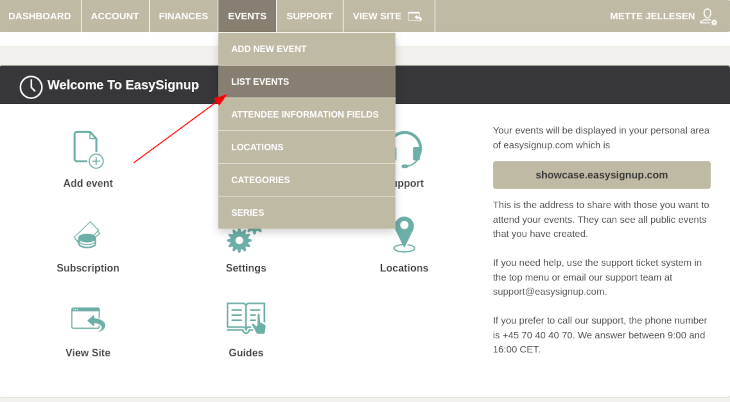Choose Locations in the Events dropdown
The image size is (730, 402).
307,147
